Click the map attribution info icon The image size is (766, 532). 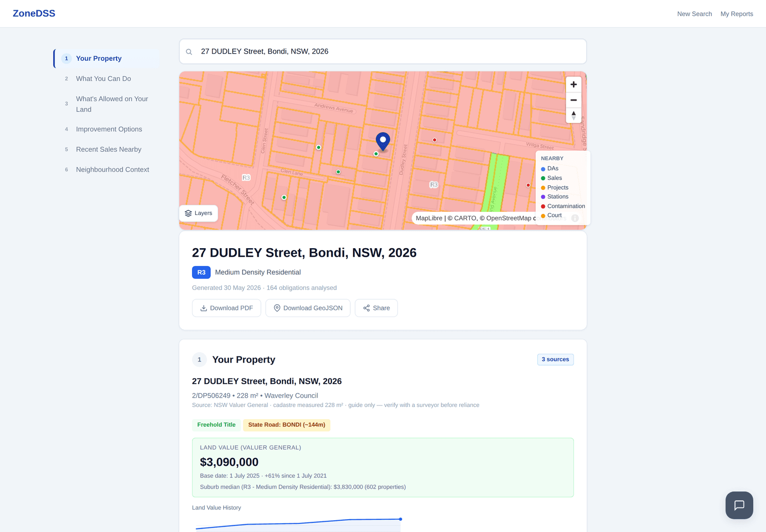pyautogui.click(x=575, y=218)
